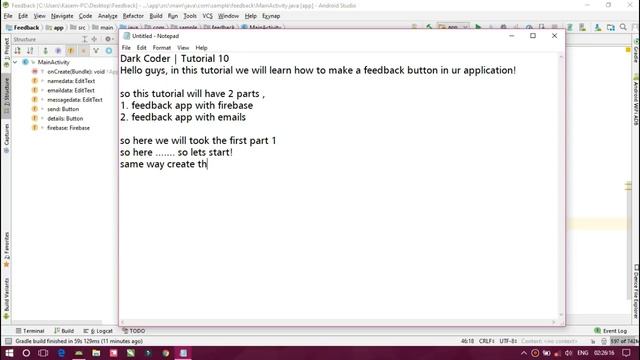
Task: Open Notepad Edit menu
Action: [x=141, y=48]
